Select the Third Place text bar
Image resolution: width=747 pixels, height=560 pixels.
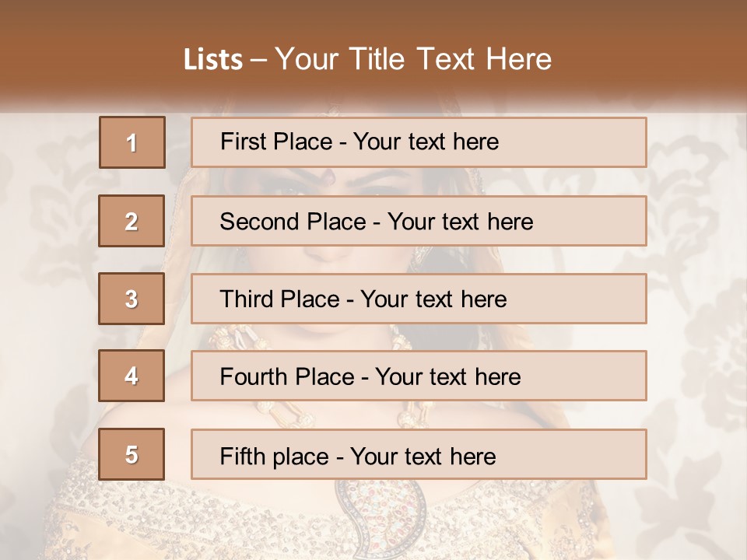(419, 299)
